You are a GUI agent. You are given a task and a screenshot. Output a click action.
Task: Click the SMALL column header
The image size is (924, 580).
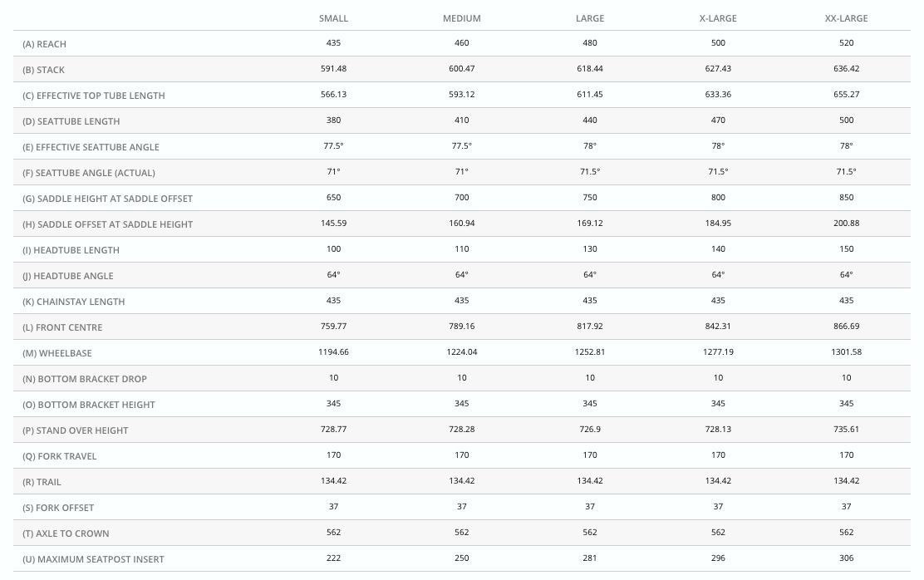click(333, 18)
